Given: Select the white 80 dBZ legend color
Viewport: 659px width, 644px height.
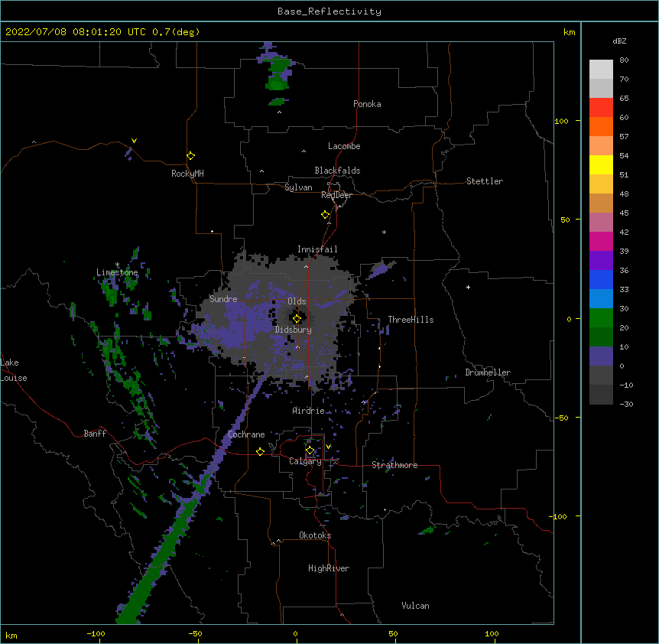Looking at the screenshot, I should point(601,69).
